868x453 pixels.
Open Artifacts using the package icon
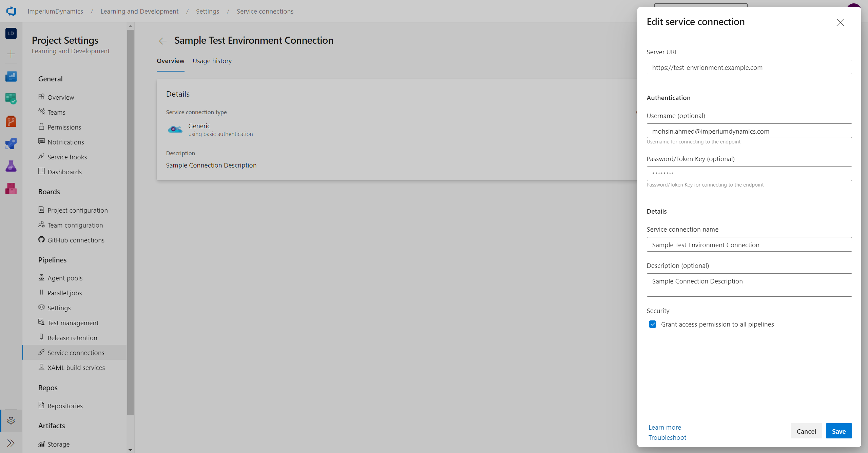pyautogui.click(x=11, y=189)
